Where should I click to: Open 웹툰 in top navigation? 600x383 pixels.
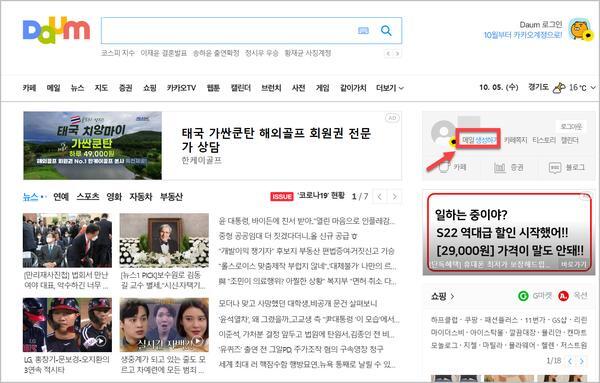point(213,88)
